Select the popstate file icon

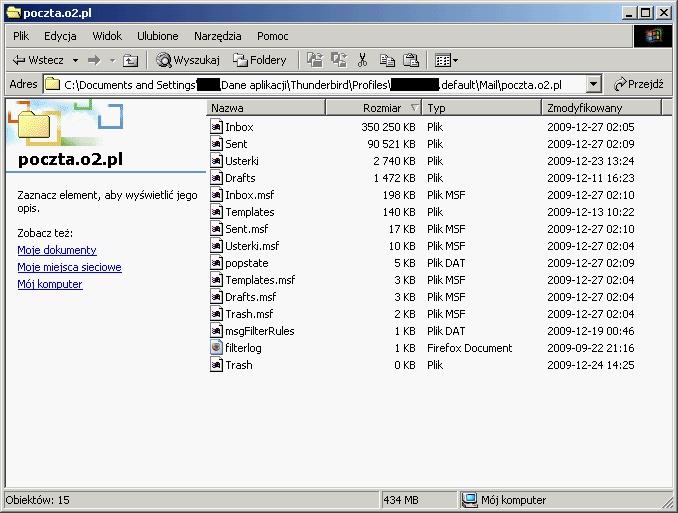point(216,263)
